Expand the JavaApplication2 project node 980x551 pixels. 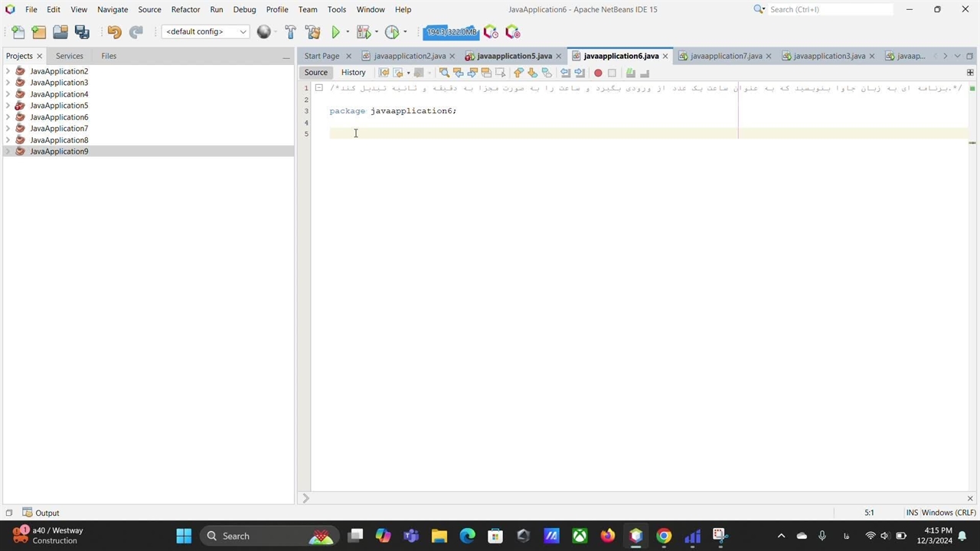coord(8,71)
